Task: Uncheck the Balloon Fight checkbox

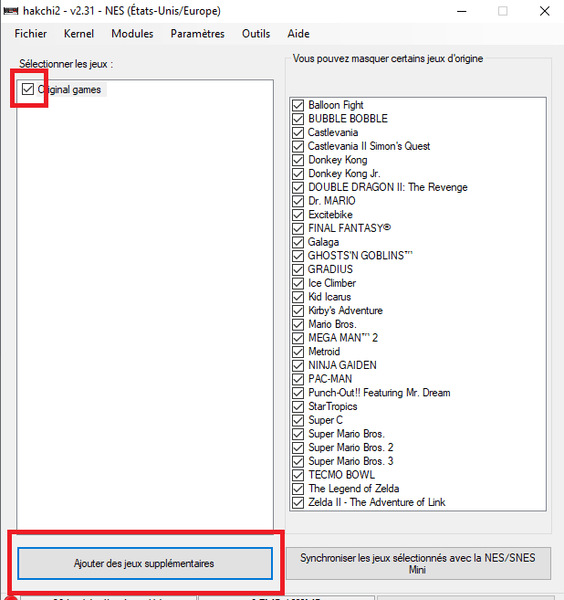Action: [298, 105]
